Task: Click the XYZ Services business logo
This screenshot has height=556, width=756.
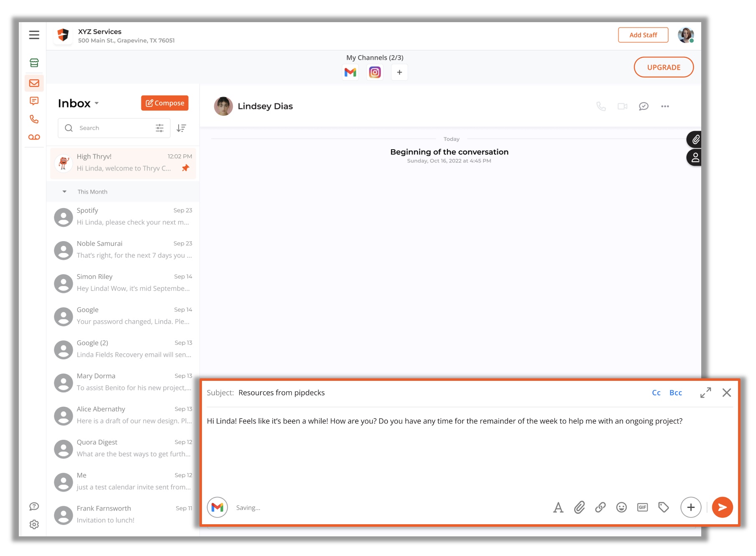Action: click(x=63, y=35)
